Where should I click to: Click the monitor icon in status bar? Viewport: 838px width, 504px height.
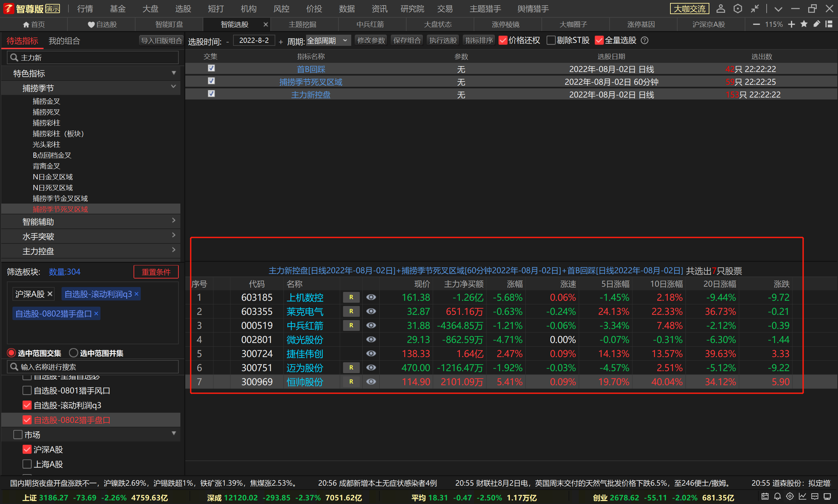tap(827, 496)
